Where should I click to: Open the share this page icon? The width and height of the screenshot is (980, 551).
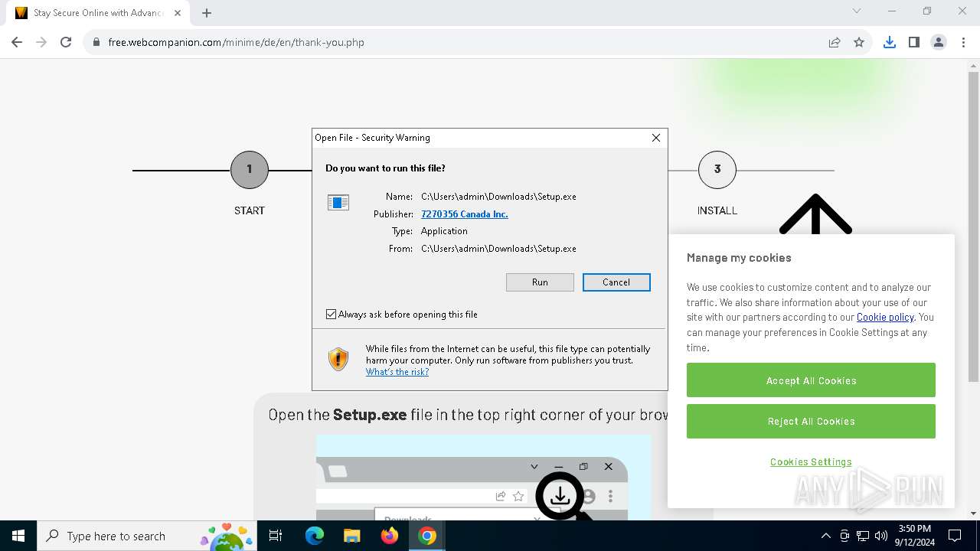(x=835, y=42)
